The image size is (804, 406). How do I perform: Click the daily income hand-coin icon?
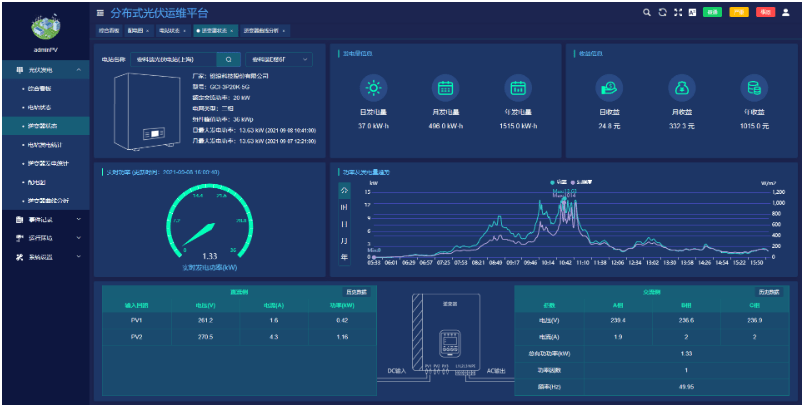609,88
